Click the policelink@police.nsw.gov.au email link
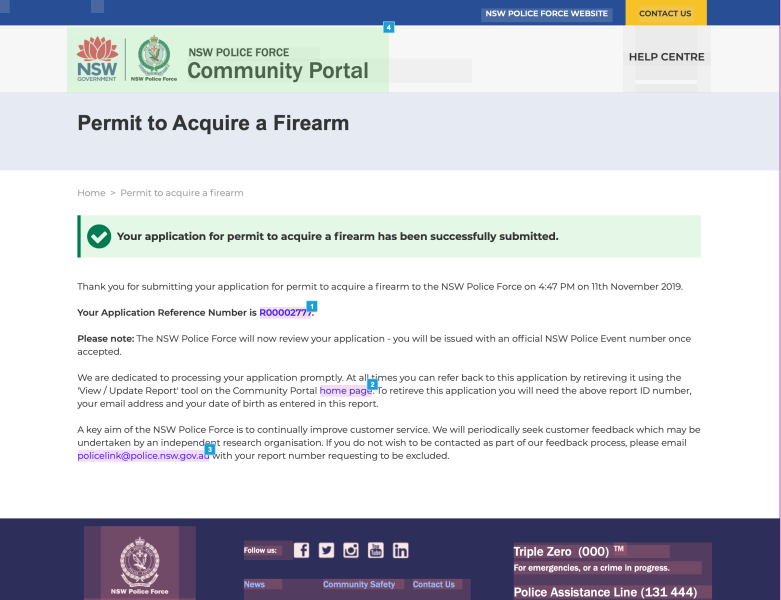 (x=143, y=456)
